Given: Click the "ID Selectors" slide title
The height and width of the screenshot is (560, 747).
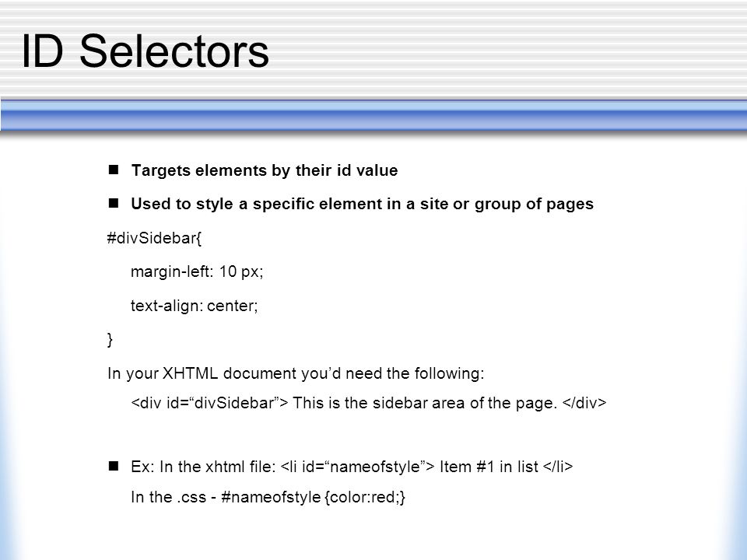Looking at the screenshot, I should pos(146,51).
